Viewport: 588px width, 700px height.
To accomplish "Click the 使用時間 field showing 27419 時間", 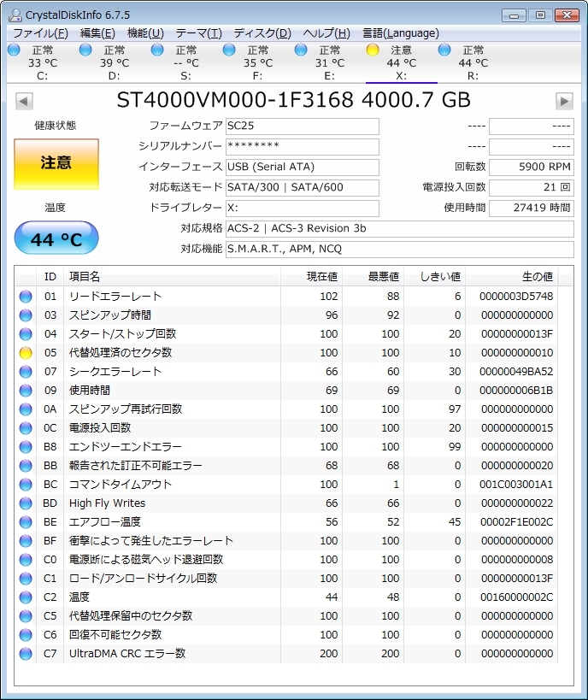I will pyautogui.click(x=532, y=208).
